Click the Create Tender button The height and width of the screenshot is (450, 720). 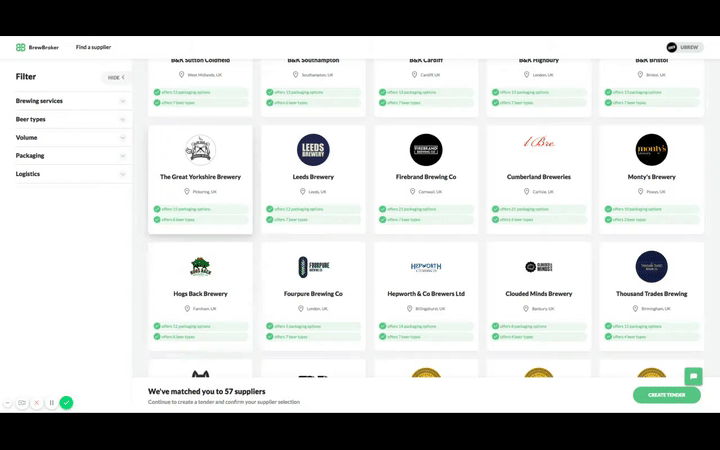point(666,395)
